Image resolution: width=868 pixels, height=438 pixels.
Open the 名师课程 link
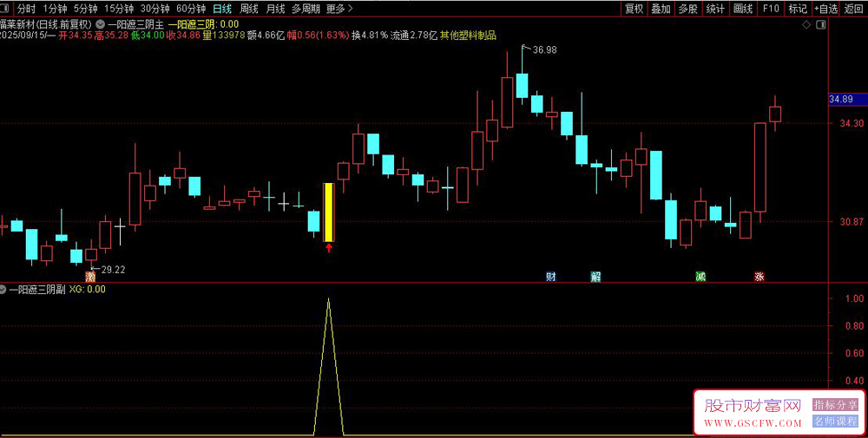[x=835, y=422]
